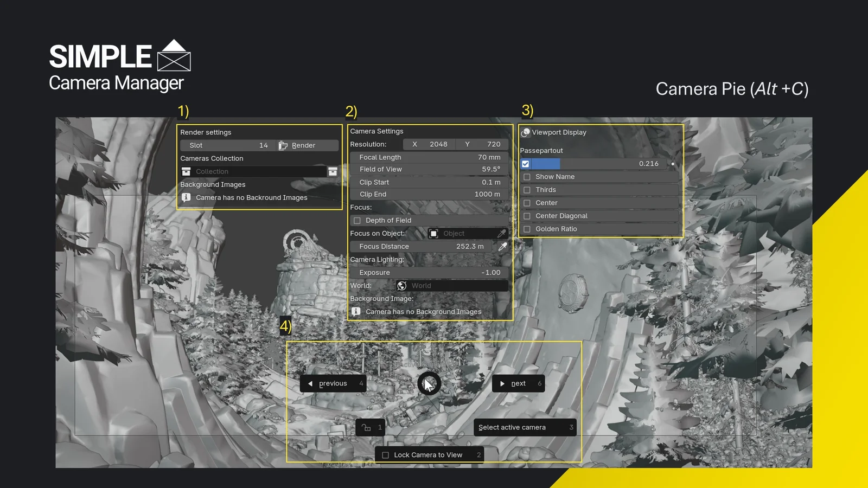The image size is (868, 488).
Task: Enable the Depth of Field checkbox
Action: click(x=356, y=220)
